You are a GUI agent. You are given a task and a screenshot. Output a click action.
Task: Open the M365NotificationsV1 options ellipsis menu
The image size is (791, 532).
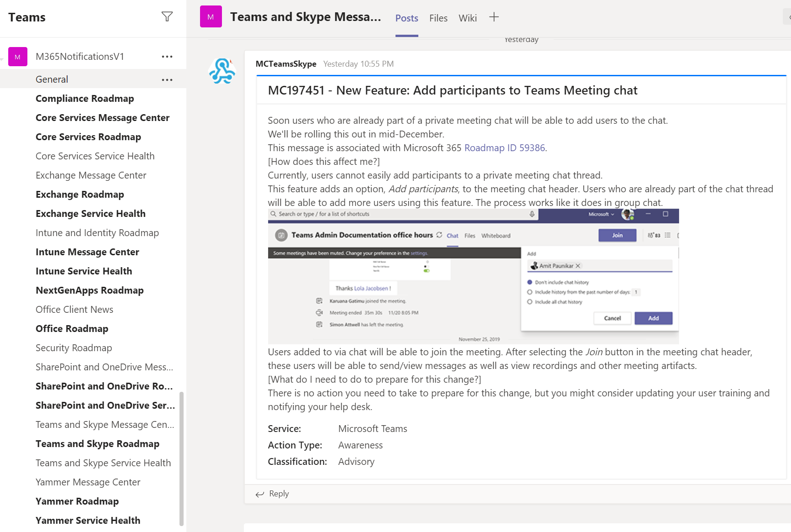pyautogui.click(x=167, y=57)
